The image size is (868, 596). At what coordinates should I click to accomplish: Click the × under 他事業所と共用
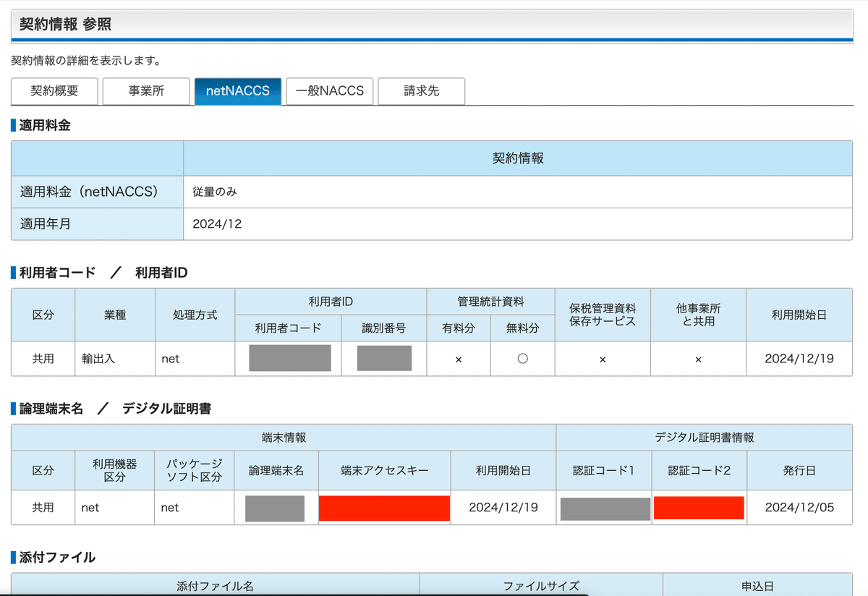697,358
